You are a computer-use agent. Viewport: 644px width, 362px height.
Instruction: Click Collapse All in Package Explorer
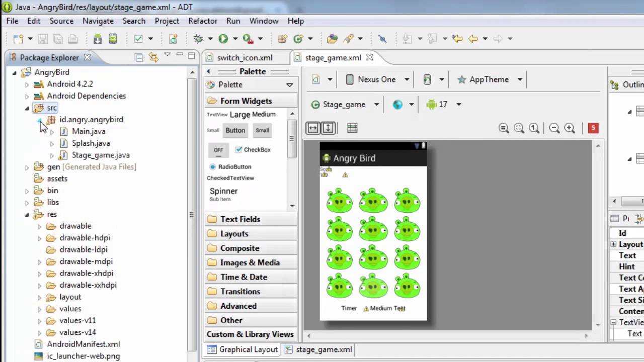click(139, 58)
